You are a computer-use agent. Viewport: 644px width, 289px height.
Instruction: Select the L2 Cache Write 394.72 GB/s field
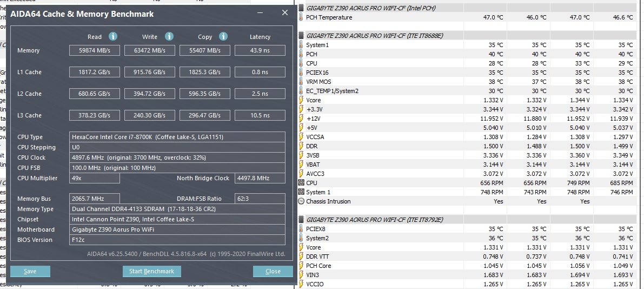[x=150, y=94]
